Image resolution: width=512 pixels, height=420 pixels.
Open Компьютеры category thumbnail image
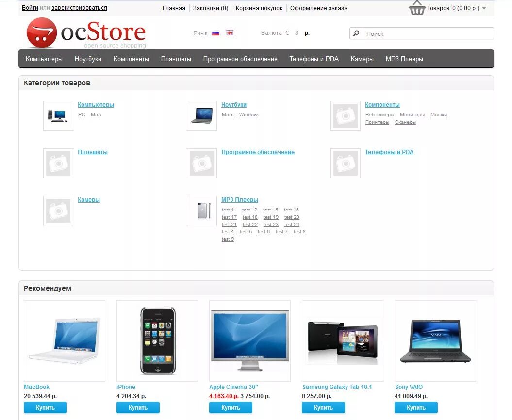point(58,116)
